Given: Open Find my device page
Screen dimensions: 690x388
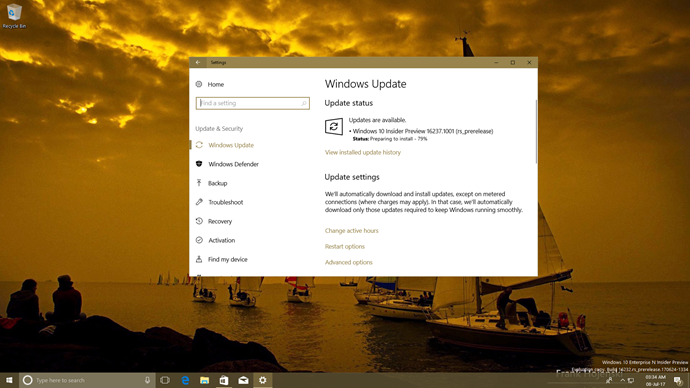Looking at the screenshot, I should pyautogui.click(x=228, y=260).
